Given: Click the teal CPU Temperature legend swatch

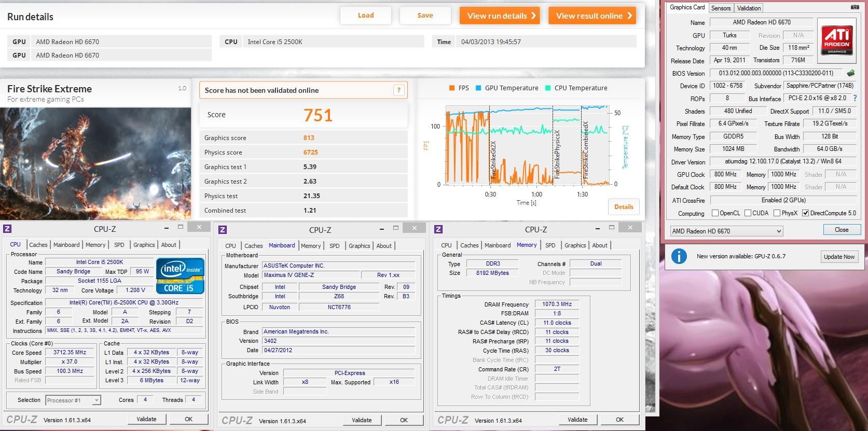Looking at the screenshot, I should (548, 88).
